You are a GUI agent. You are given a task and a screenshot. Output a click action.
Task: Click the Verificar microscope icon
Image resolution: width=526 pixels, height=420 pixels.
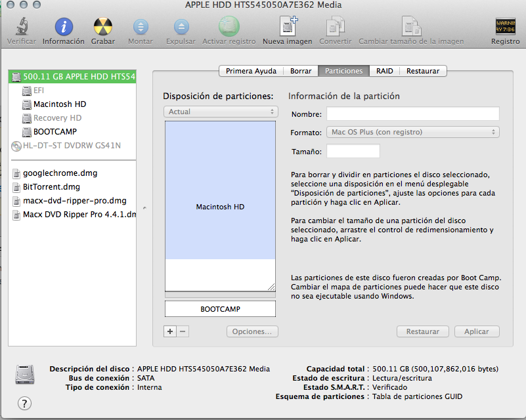pos(22,26)
